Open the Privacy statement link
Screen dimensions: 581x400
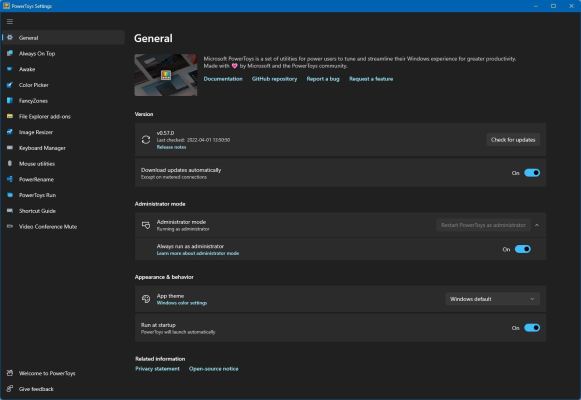click(157, 369)
